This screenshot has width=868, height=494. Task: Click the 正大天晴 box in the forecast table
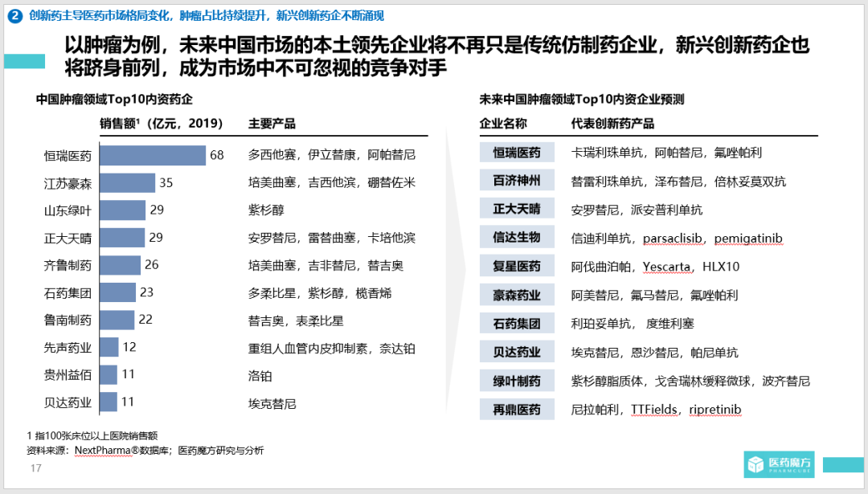point(517,209)
